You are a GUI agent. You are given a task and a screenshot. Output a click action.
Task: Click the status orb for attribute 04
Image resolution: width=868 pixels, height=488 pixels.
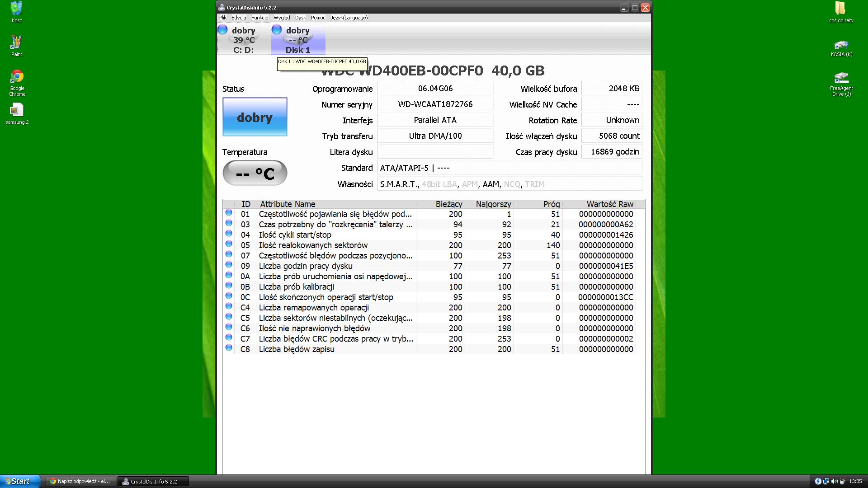[229, 234]
